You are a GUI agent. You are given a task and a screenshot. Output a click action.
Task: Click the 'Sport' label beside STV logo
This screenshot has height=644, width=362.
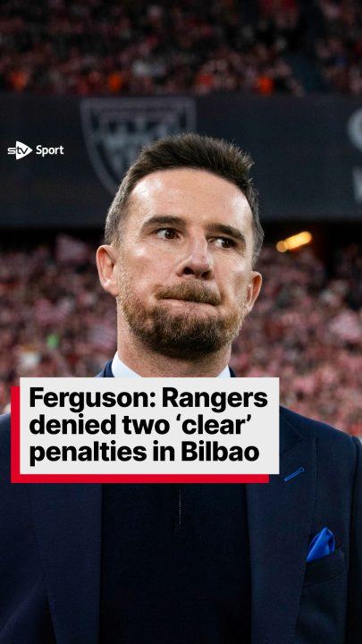pos(50,150)
